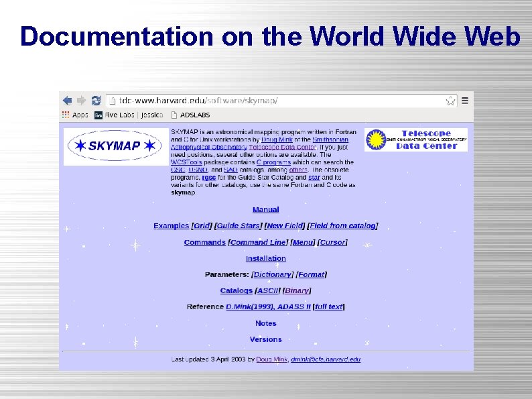Viewport: 532px width, 399px height.
Task: Click the Reference label text
Action: point(205,306)
